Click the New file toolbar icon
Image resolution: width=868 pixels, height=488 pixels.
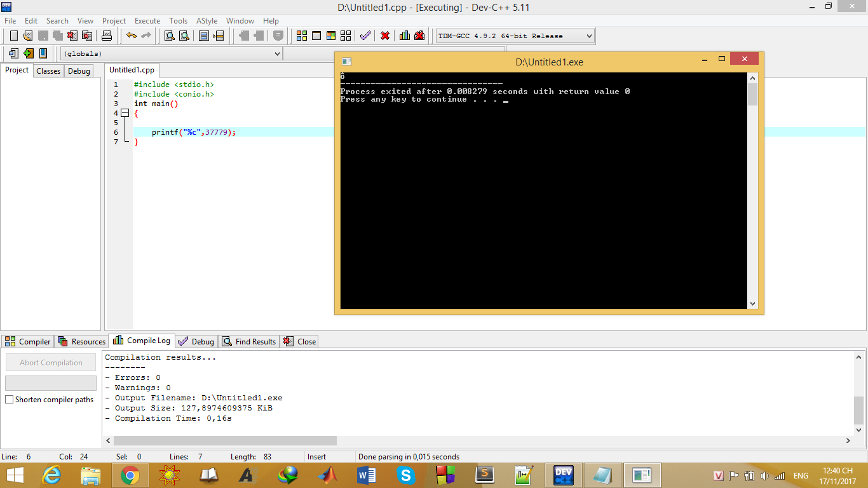(x=13, y=36)
